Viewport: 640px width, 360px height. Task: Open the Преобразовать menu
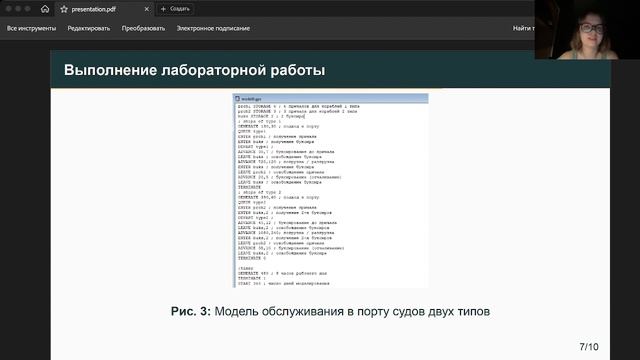(x=143, y=28)
